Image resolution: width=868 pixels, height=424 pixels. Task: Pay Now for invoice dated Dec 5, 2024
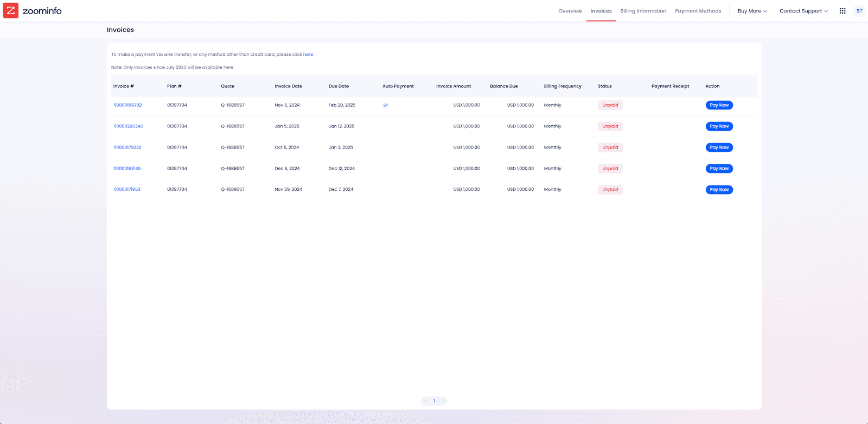click(719, 169)
